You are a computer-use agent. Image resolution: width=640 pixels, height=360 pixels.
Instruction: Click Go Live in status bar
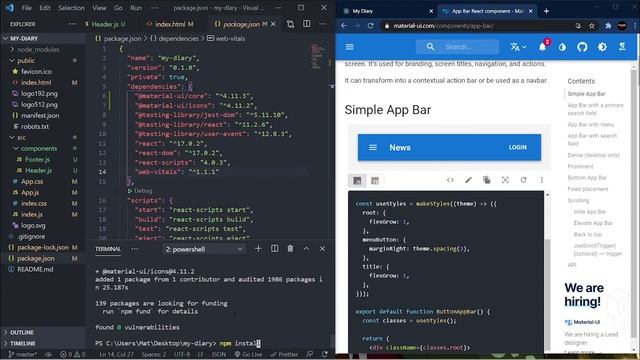click(x=248, y=354)
